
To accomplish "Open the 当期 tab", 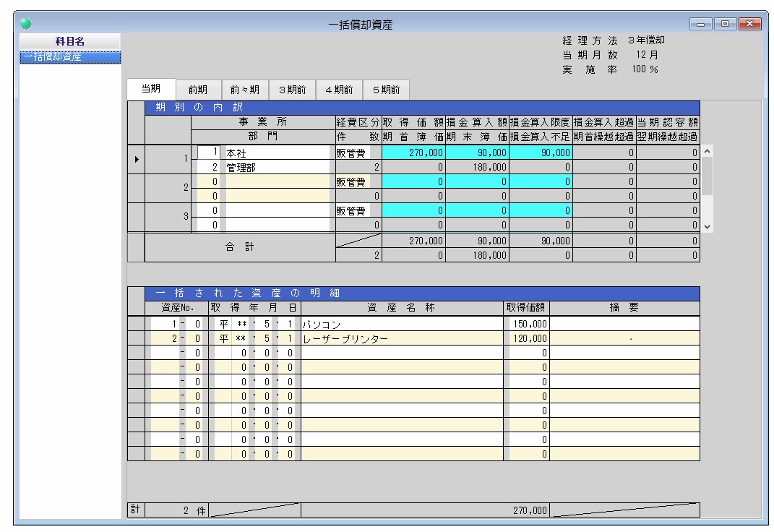I will (x=151, y=89).
